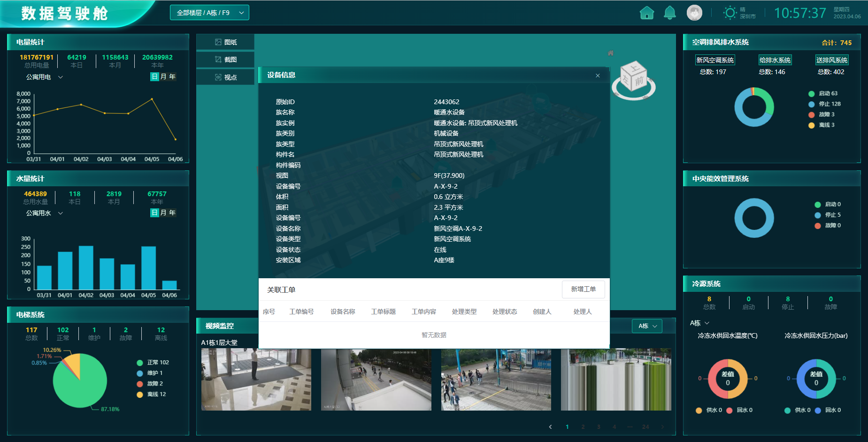868x442 pixels.
Task: Toggle the 新风空调系统 filter
Action: (x=715, y=60)
